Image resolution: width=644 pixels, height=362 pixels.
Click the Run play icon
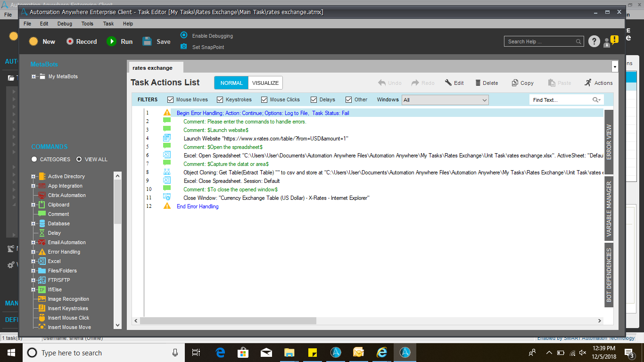(x=111, y=41)
